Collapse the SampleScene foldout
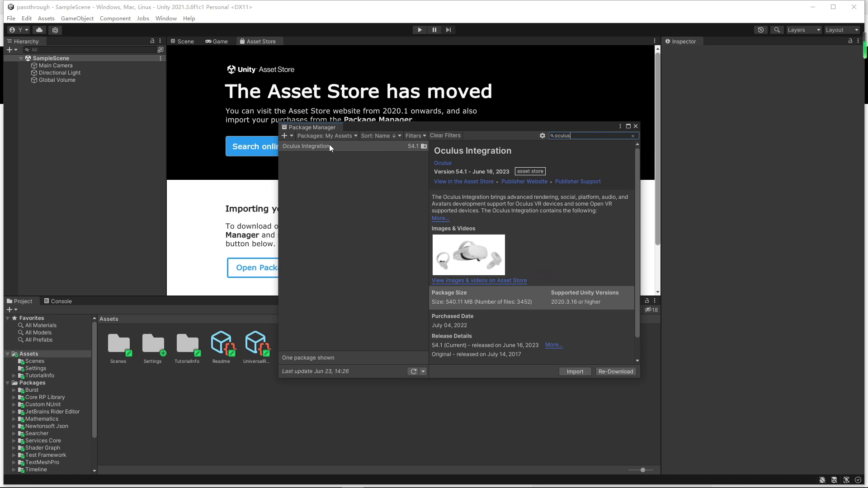Screen dimensions: 868x488 pos(21,58)
